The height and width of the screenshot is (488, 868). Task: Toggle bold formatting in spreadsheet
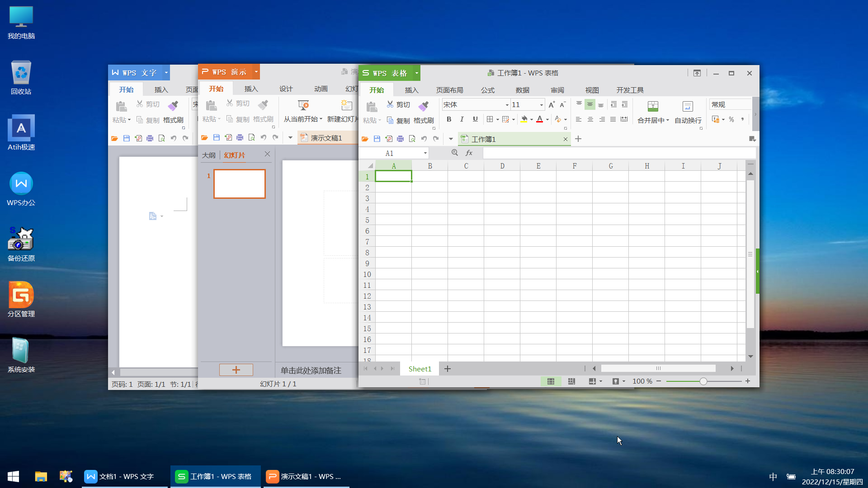449,119
